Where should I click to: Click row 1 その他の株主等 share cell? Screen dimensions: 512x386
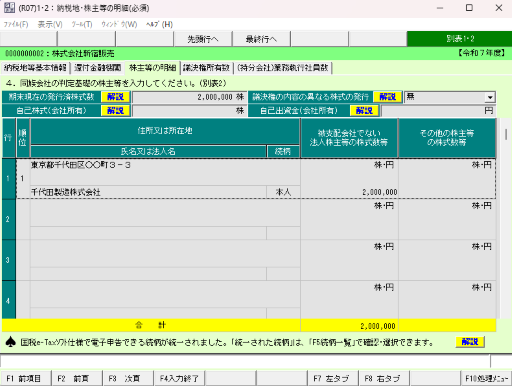click(x=447, y=179)
